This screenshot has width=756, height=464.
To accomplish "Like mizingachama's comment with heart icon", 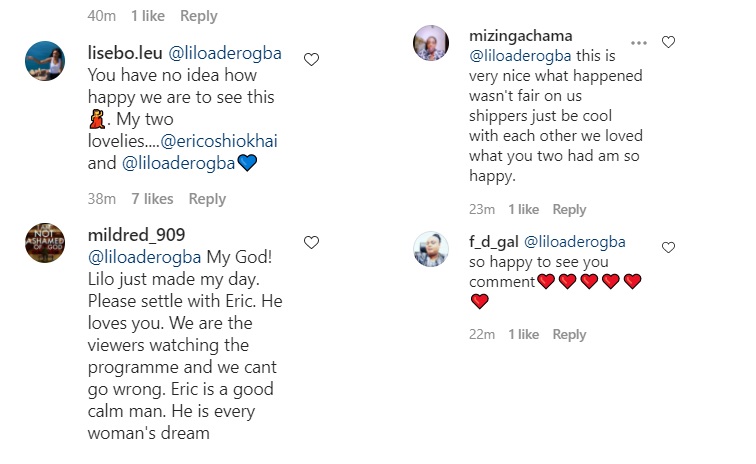I will 669,43.
